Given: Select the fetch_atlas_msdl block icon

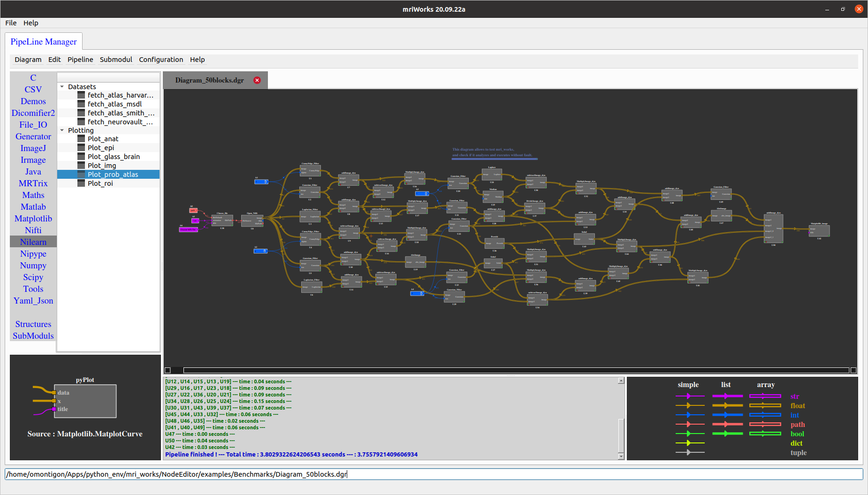Looking at the screenshot, I should (81, 104).
